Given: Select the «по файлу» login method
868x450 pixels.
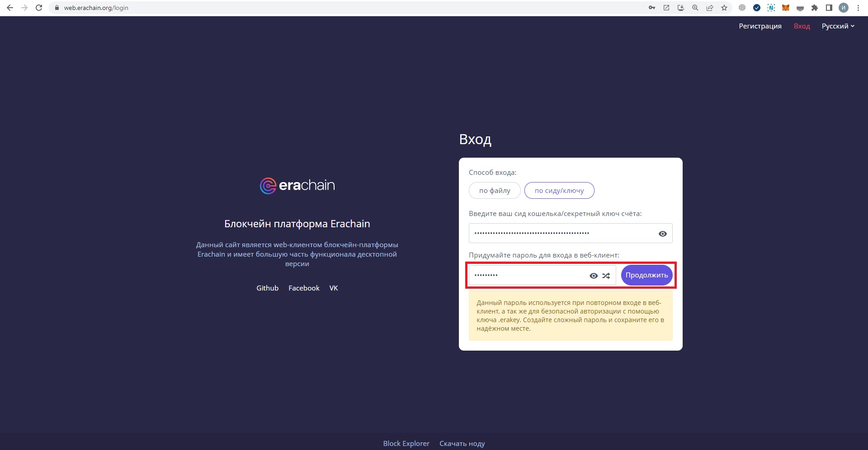Looking at the screenshot, I should pos(495,191).
